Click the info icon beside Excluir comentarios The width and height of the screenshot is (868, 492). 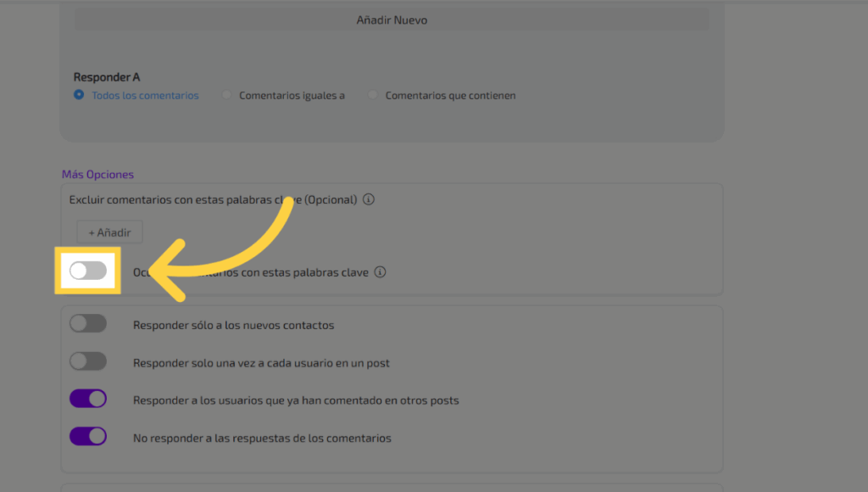[x=369, y=201]
